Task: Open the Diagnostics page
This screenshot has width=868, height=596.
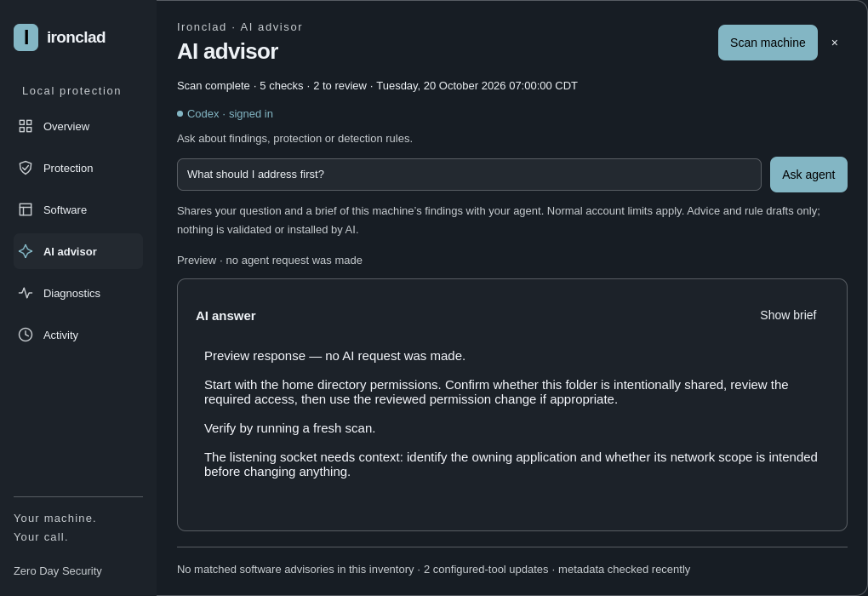Action: coord(78,293)
